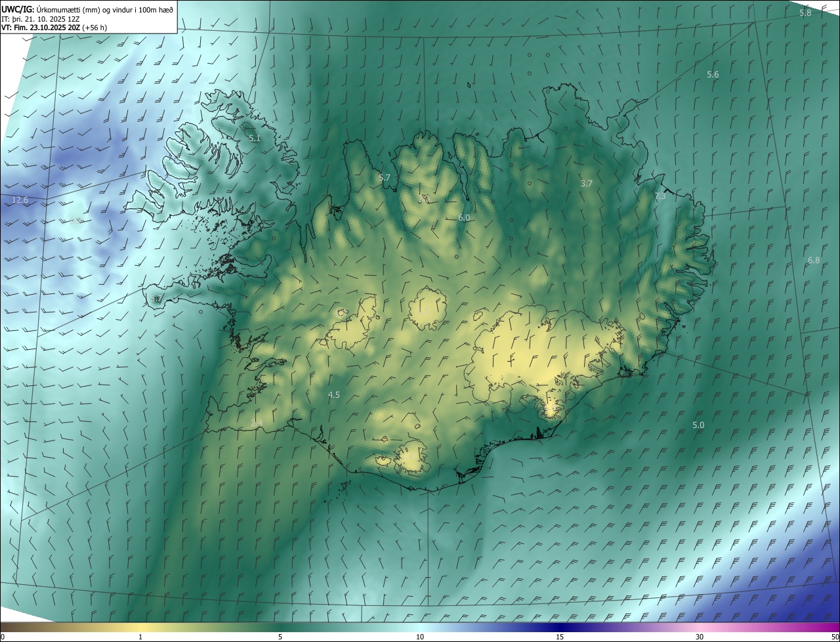The width and height of the screenshot is (840, 642).
Task: Select the map value 2.4
Action: pyautogui.click(x=257, y=424)
